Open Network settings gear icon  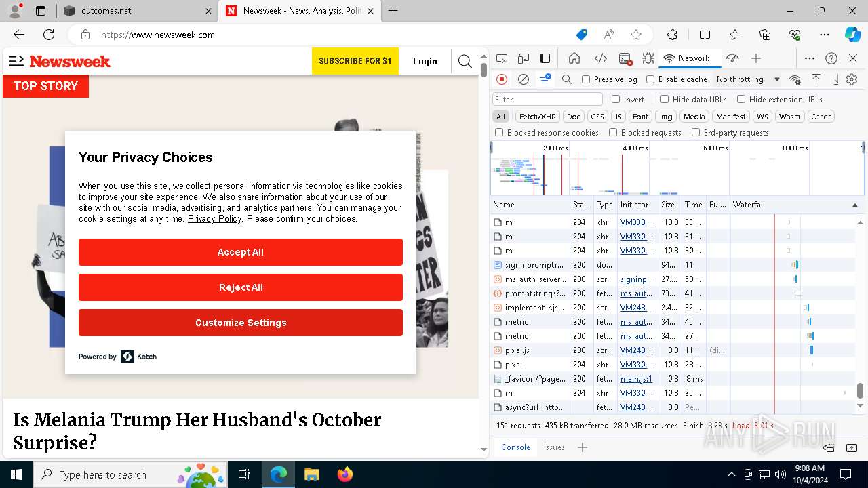[x=852, y=79]
